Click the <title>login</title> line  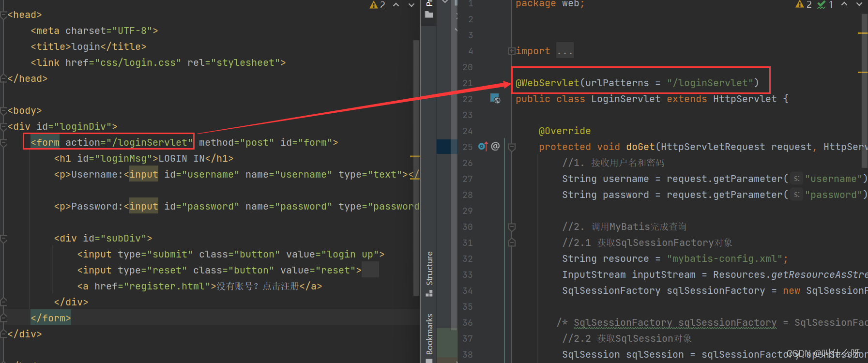click(89, 46)
